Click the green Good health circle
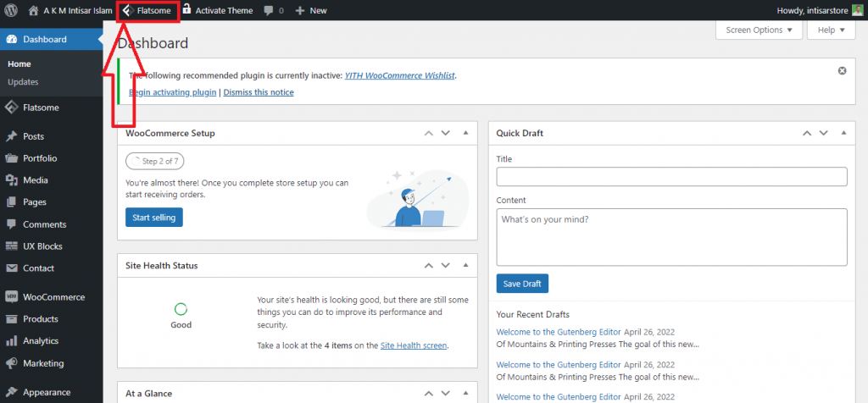This screenshot has width=868, height=403. (x=181, y=310)
